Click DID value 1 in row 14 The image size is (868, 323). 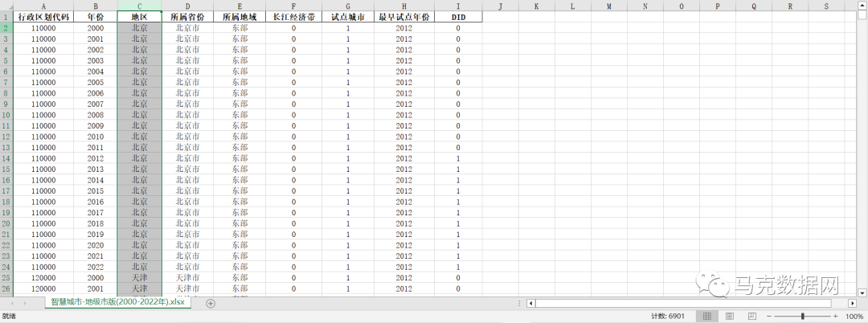click(x=458, y=158)
